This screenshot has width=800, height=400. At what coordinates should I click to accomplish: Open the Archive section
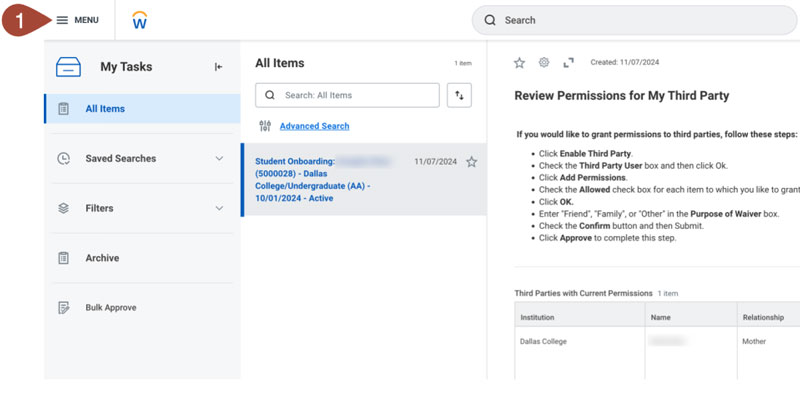[x=102, y=258]
